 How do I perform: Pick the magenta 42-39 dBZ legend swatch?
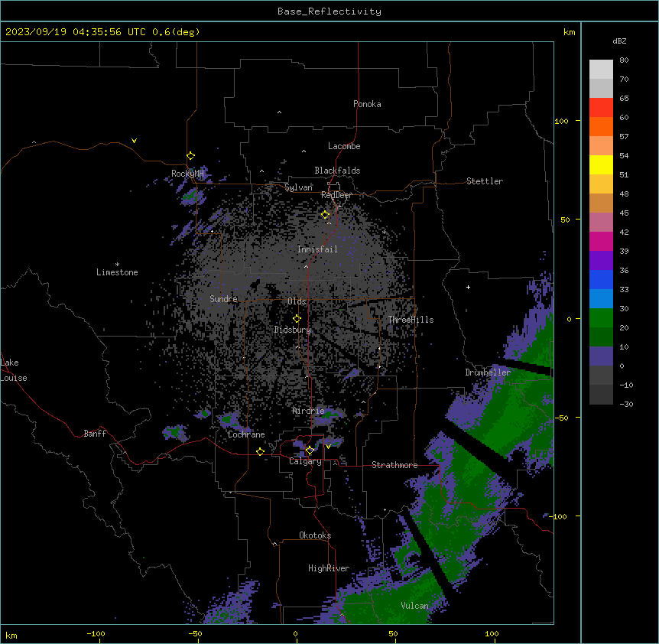click(601, 241)
